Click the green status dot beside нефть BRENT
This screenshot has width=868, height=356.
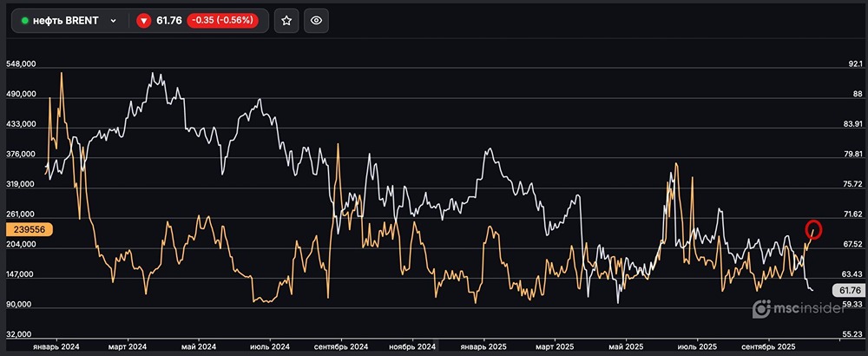point(24,21)
